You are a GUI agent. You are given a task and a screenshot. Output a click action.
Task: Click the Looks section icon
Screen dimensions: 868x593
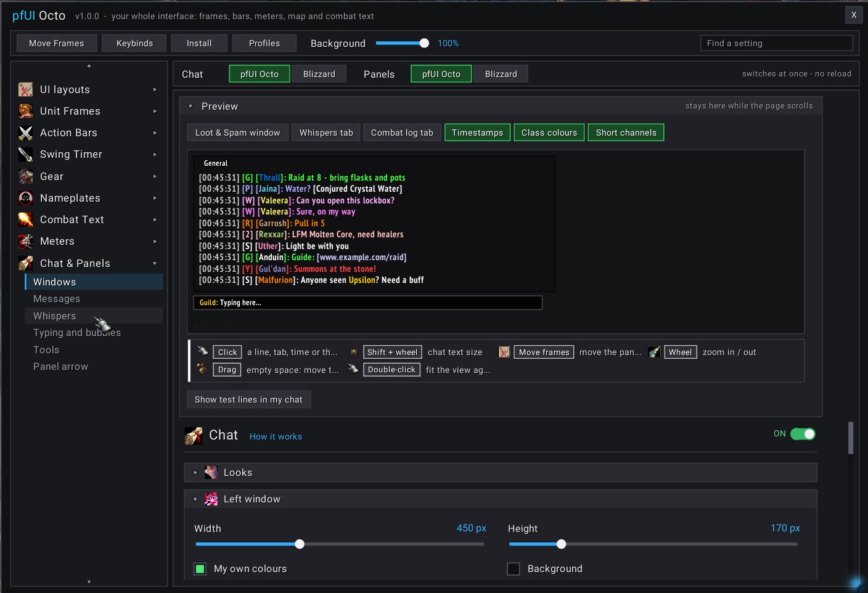[x=211, y=473]
